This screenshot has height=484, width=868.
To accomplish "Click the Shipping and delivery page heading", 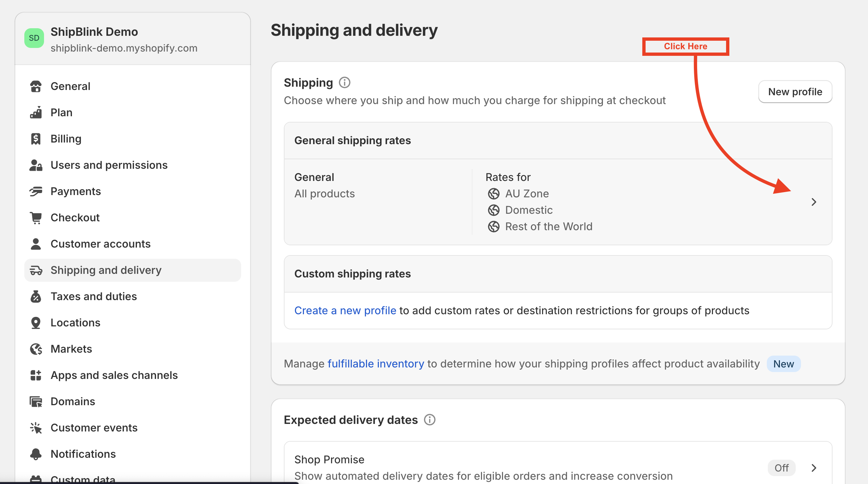I will click(x=354, y=30).
